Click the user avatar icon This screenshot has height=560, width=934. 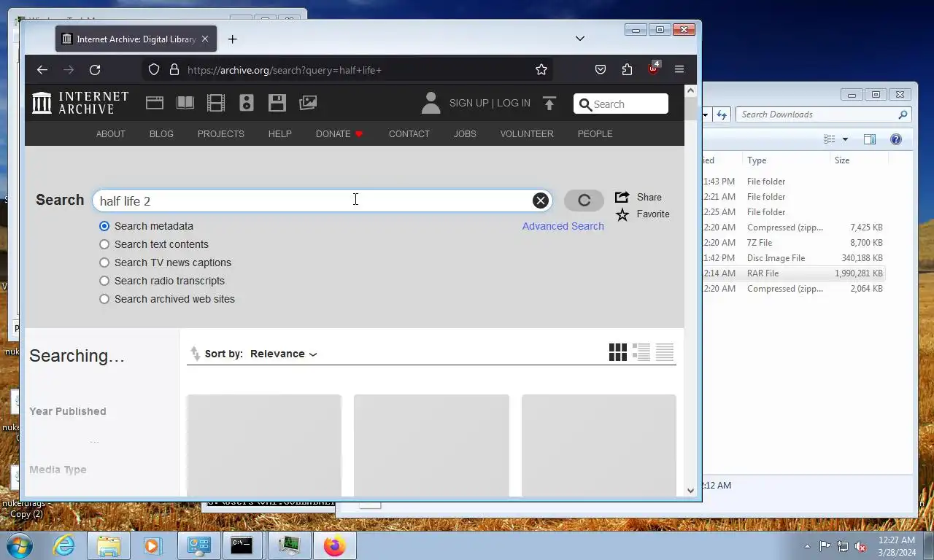point(431,103)
